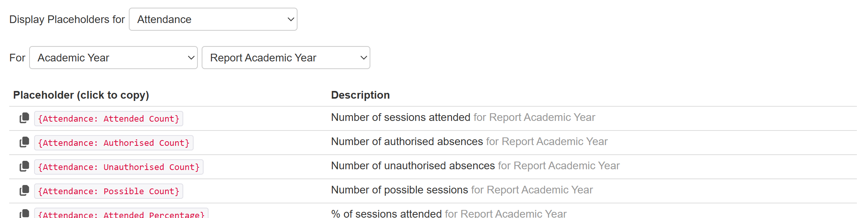This screenshot has height=218, width=868.
Task: Expand the Academic Year period dropdown
Action: (x=113, y=58)
